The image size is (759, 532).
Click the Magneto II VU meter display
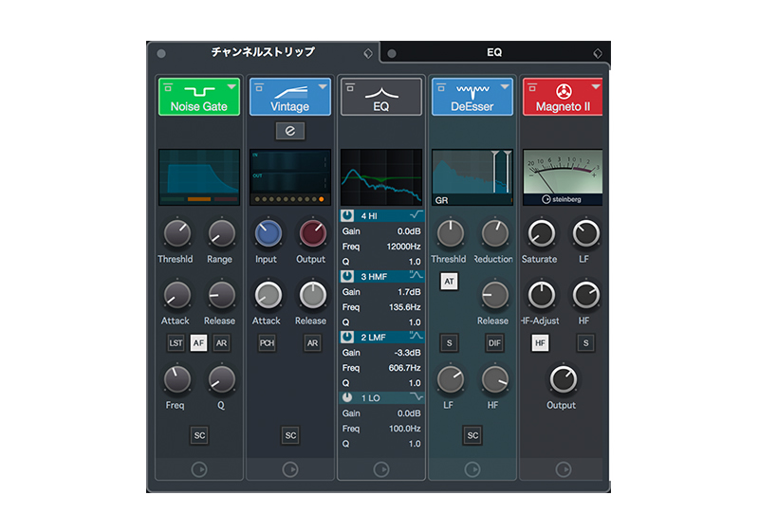563,177
